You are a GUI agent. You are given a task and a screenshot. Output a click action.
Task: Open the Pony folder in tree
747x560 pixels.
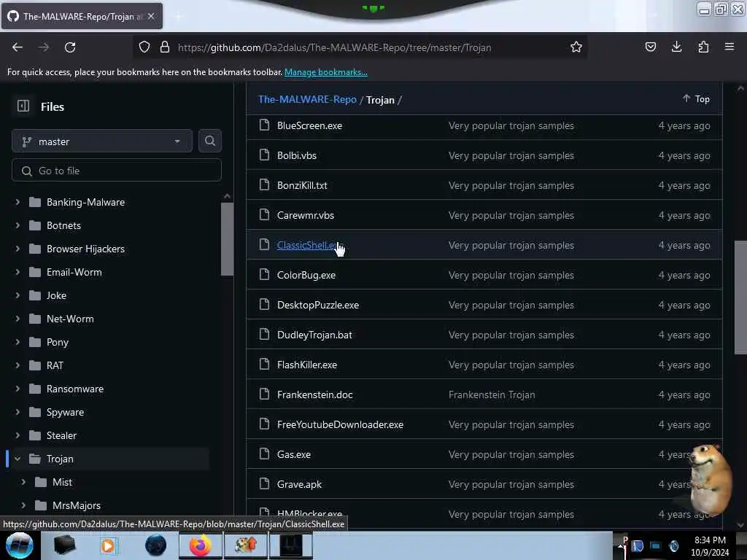tap(58, 342)
